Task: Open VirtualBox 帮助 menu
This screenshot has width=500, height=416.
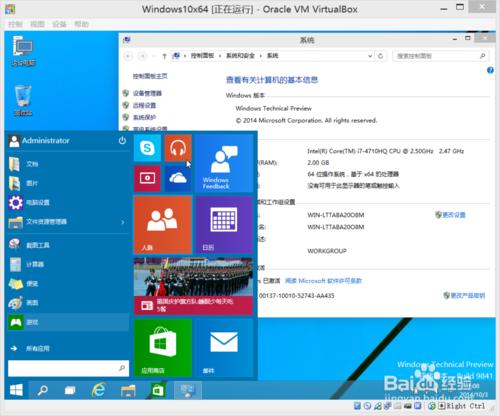Action: [x=81, y=24]
